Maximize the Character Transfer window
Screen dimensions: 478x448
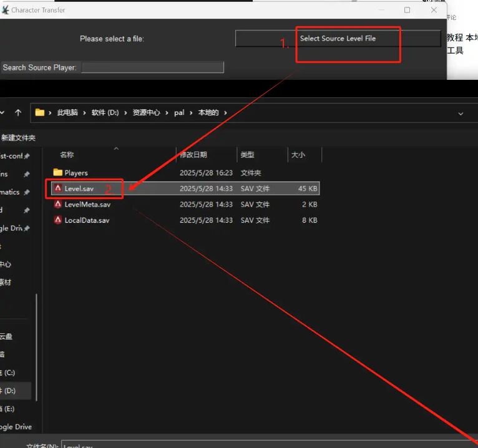point(407,10)
